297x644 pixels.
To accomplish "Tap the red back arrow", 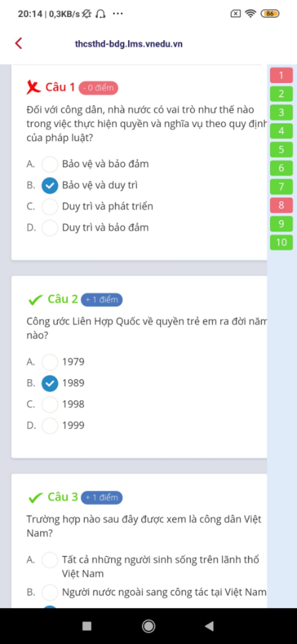I will click(19, 43).
